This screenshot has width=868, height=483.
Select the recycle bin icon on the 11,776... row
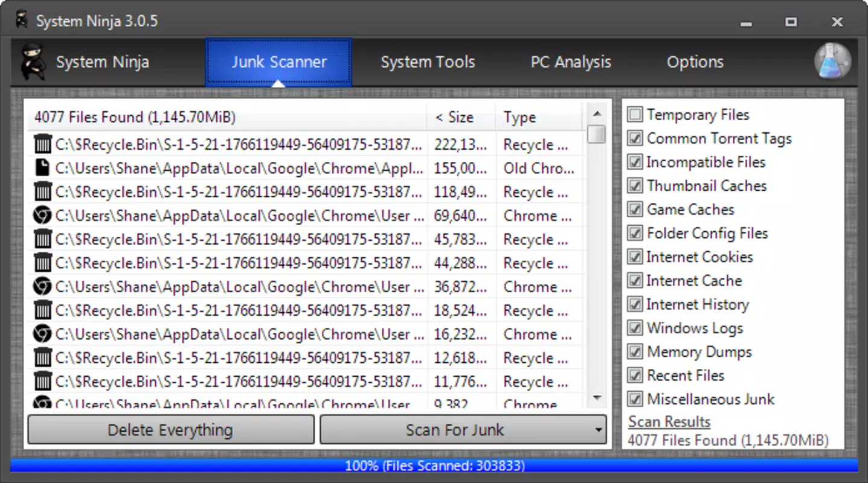click(42, 382)
